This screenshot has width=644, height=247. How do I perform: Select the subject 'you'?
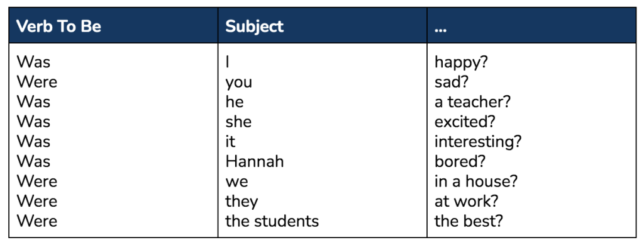238,83
